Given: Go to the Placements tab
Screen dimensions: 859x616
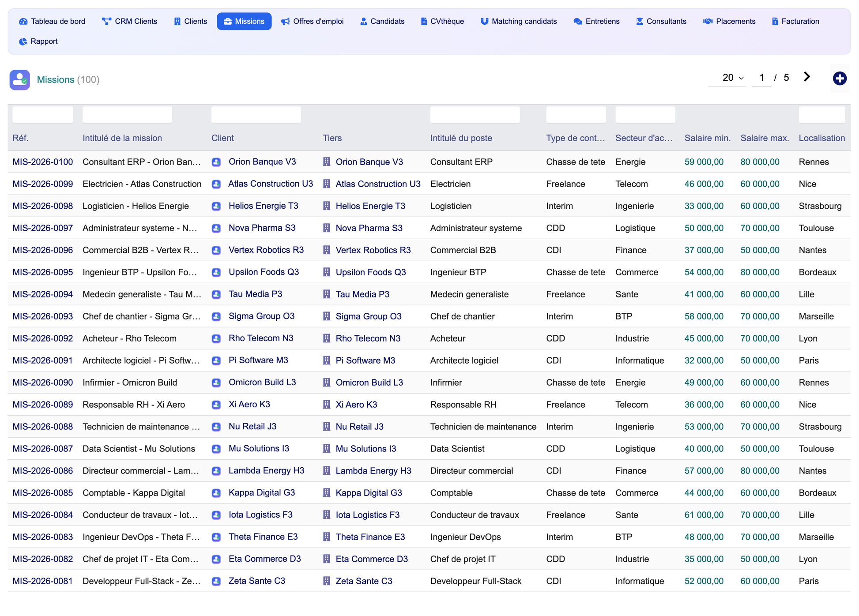Looking at the screenshot, I should pos(729,21).
